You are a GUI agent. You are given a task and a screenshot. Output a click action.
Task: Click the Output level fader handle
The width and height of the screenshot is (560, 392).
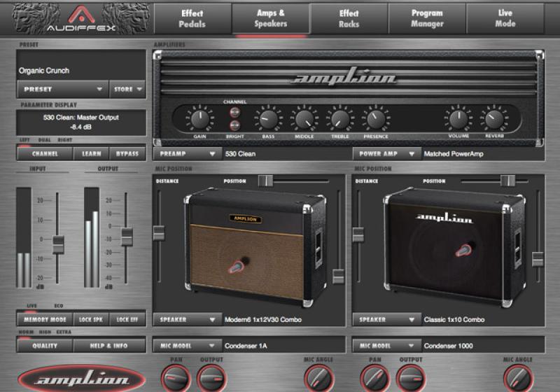click(127, 237)
